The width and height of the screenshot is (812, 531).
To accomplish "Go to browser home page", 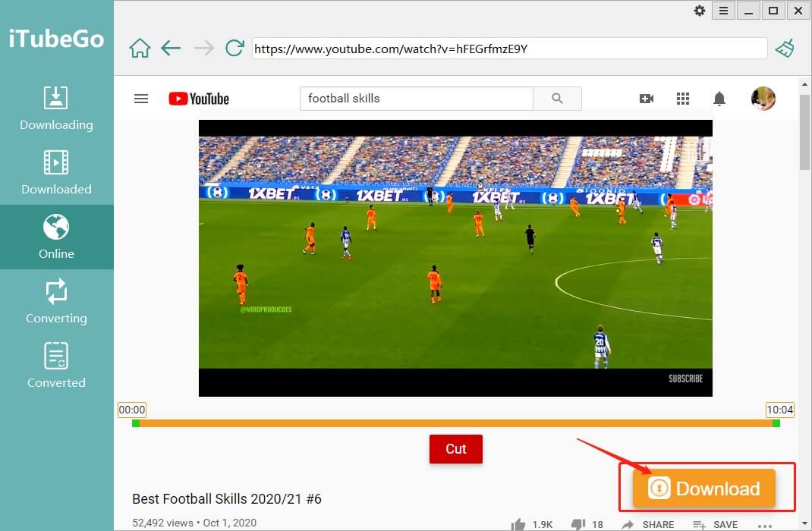I will click(140, 49).
